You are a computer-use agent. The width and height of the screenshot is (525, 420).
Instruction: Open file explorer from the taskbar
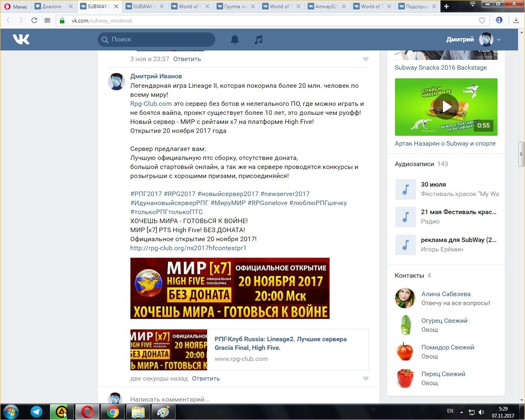pos(138,412)
